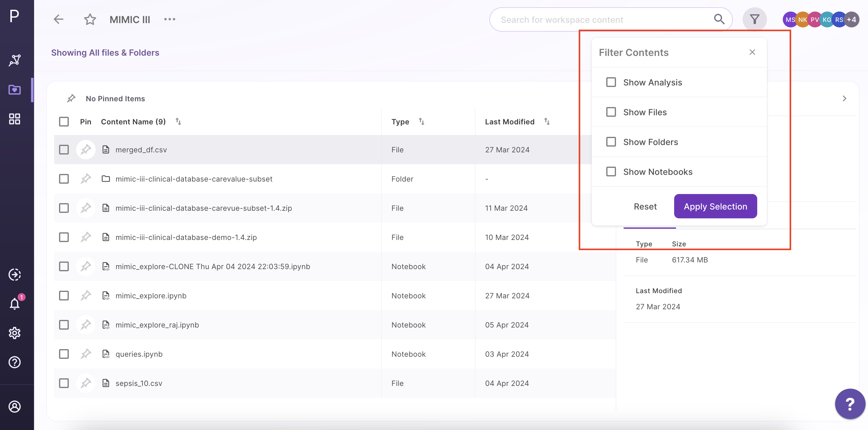Check the Show Folders filter
This screenshot has width=868, height=430.
(611, 142)
